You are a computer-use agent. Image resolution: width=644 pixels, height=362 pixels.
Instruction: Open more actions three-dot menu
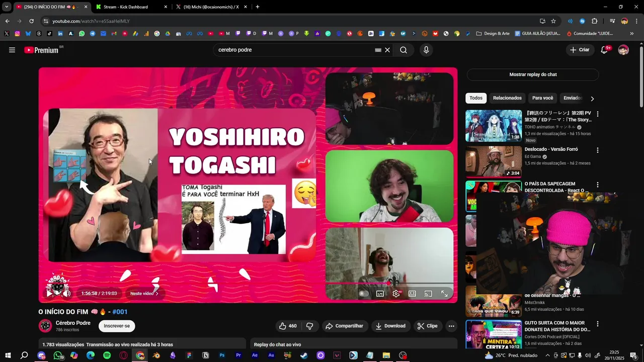click(451, 326)
